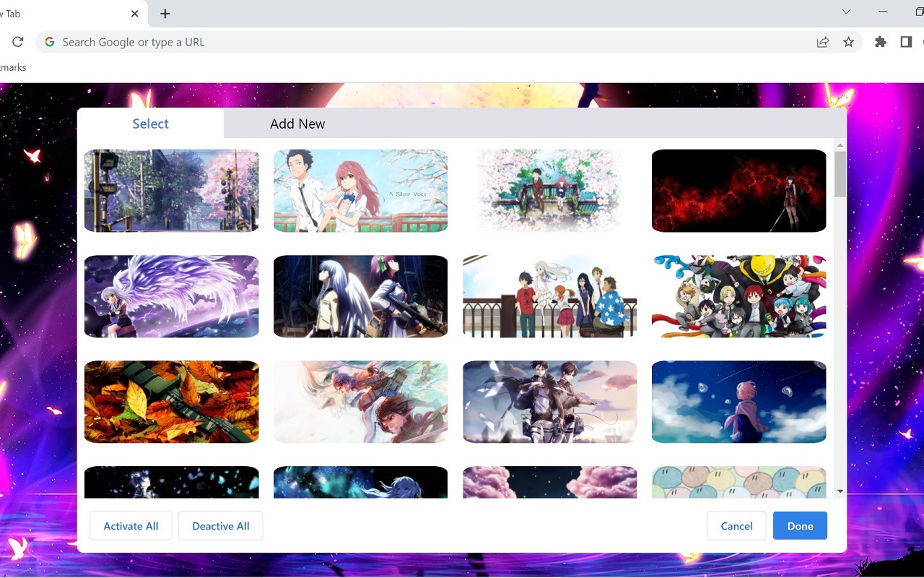Image resolution: width=924 pixels, height=578 pixels.
Task: Expand the tab search chevron
Action: coord(847,12)
